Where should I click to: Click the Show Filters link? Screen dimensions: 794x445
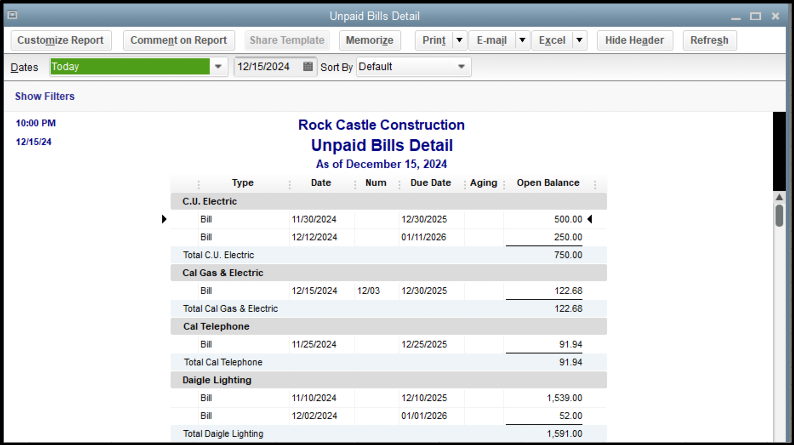point(45,97)
